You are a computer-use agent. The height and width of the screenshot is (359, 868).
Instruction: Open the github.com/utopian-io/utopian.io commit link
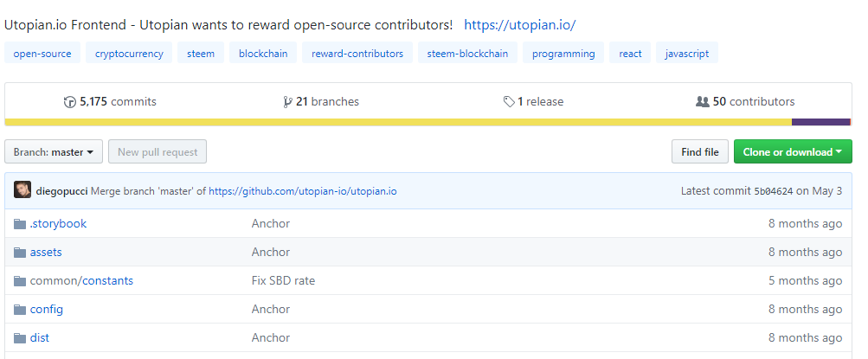coord(303,191)
